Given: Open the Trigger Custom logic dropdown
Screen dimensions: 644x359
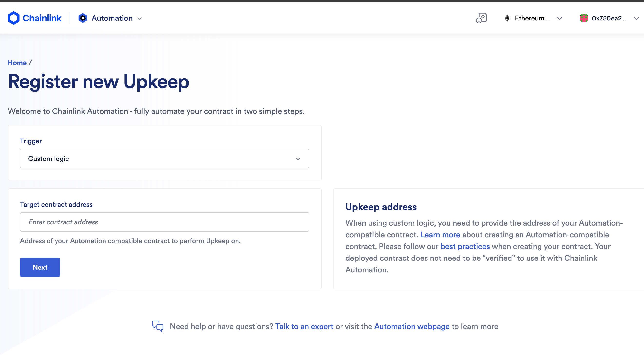Looking at the screenshot, I should (x=164, y=159).
